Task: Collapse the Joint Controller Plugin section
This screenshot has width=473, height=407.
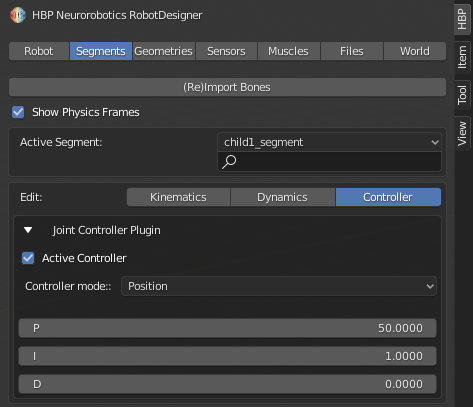Action: [x=28, y=230]
